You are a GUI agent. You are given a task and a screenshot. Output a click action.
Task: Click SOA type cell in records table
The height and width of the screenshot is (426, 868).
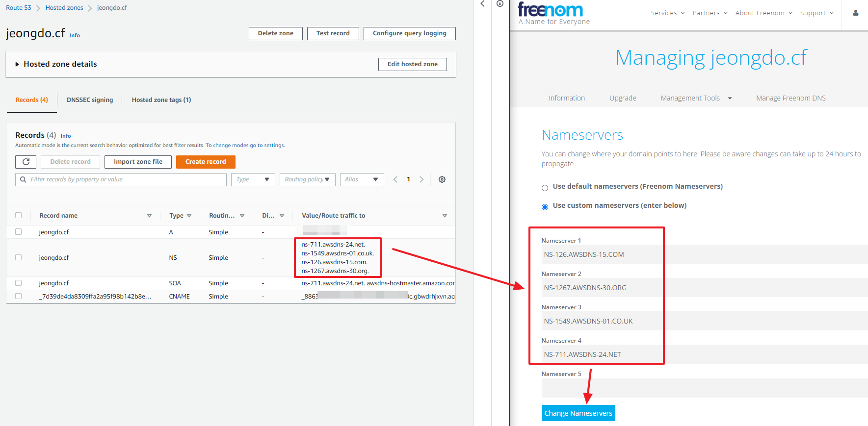point(175,283)
